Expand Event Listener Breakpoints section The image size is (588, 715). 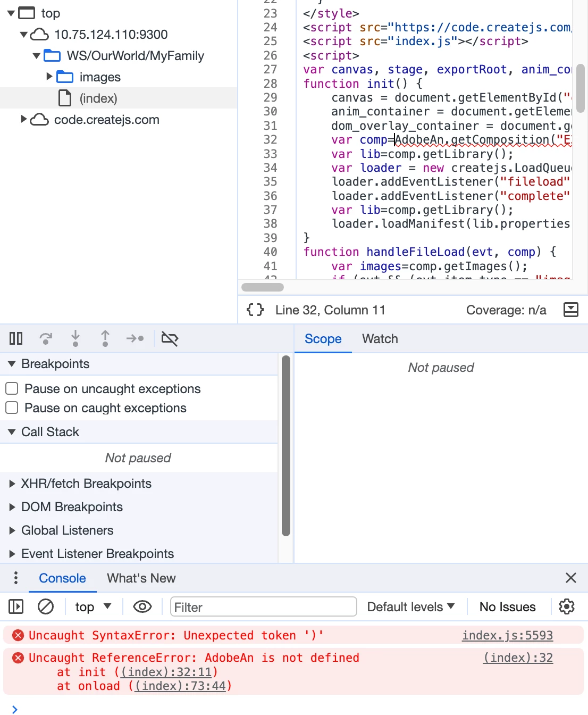pos(12,554)
